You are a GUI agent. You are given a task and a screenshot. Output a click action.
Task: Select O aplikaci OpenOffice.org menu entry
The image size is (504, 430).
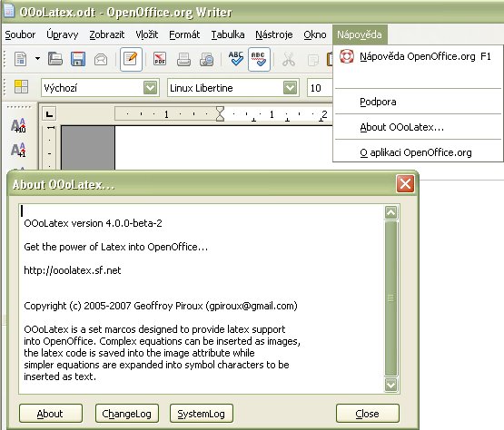(418, 152)
